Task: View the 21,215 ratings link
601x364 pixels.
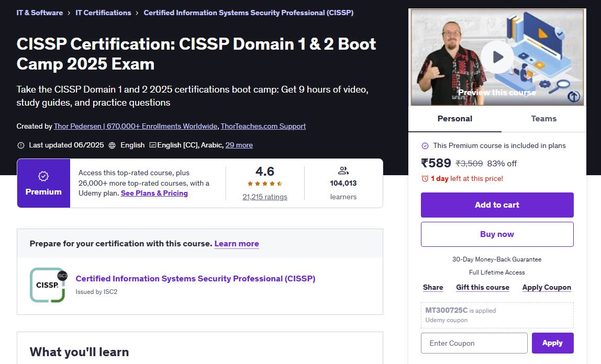Action: (264, 197)
